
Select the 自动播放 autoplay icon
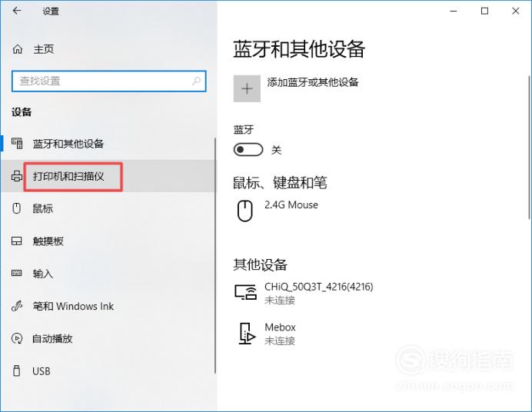tap(17, 338)
